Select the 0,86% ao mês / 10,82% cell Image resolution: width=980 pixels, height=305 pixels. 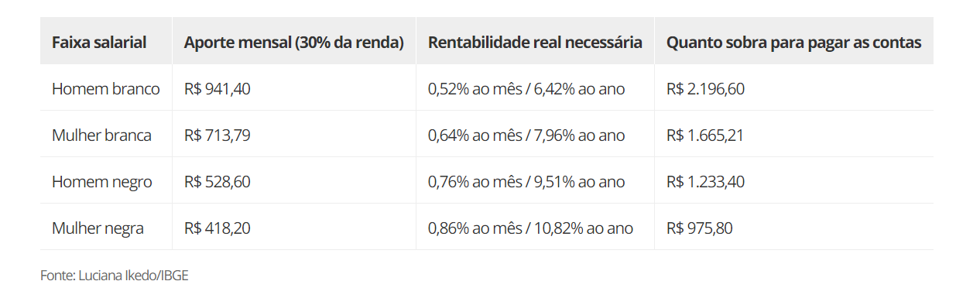coord(530,228)
